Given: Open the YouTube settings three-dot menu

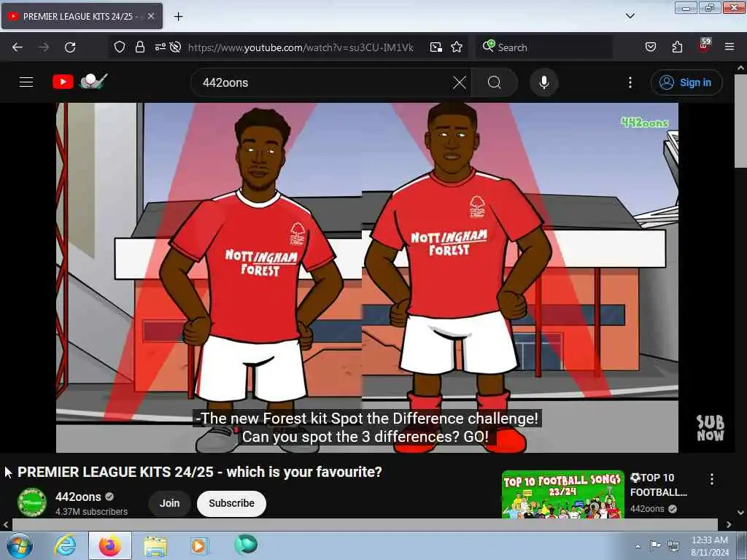Looking at the screenshot, I should (x=630, y=82).
